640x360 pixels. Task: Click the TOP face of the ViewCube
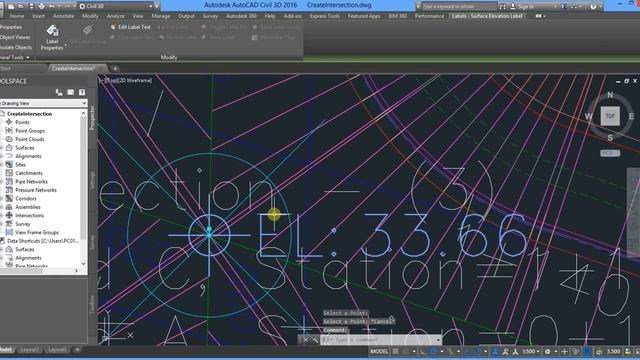(x=610, y=116)
